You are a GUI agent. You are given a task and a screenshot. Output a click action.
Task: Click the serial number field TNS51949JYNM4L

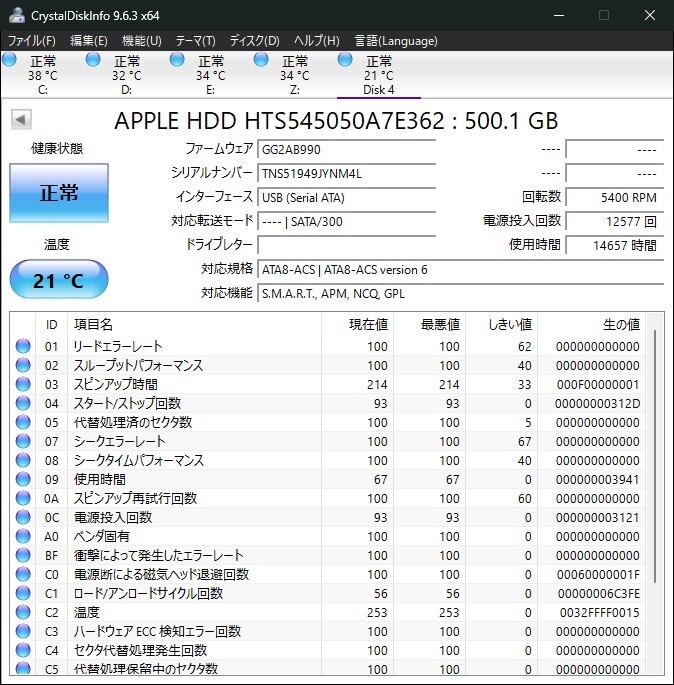pos(346,173)
